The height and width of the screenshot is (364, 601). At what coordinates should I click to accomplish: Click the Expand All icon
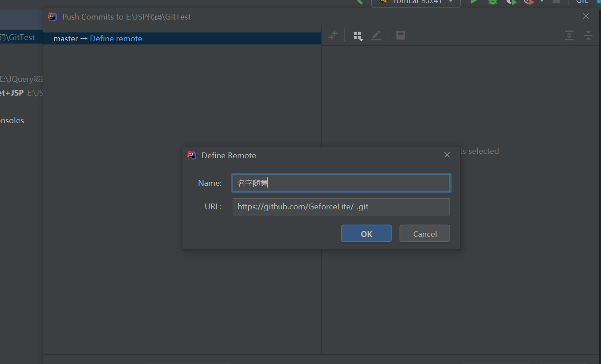click(569, 35)
